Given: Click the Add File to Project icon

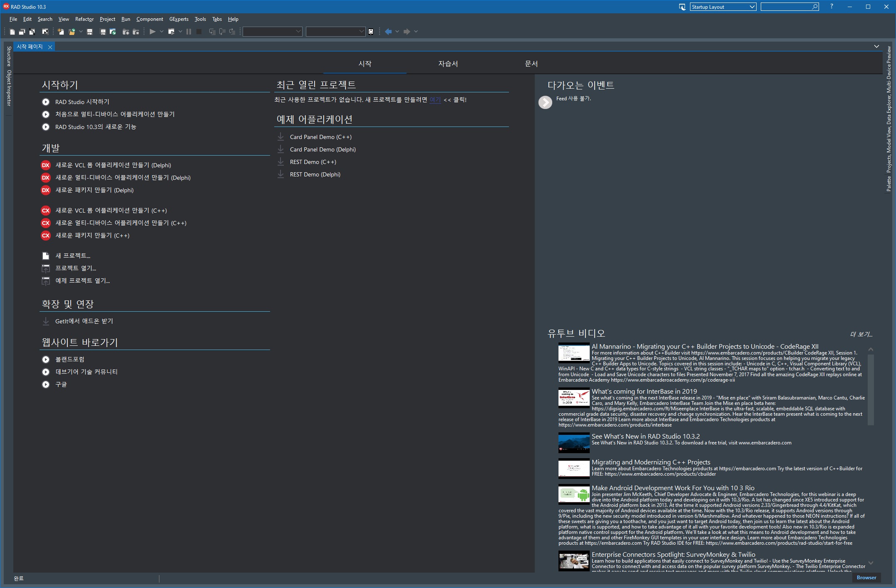Looking at the screenshot, I should point(126,32).
